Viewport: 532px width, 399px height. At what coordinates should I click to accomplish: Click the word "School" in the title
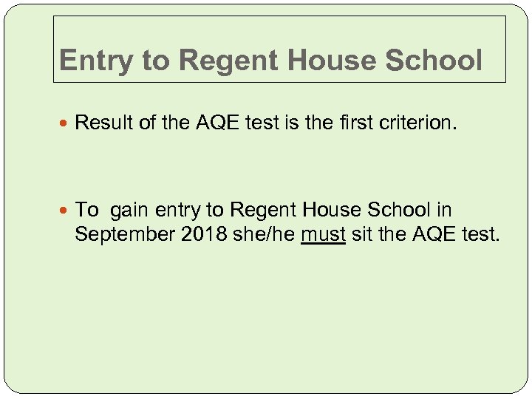436,61
